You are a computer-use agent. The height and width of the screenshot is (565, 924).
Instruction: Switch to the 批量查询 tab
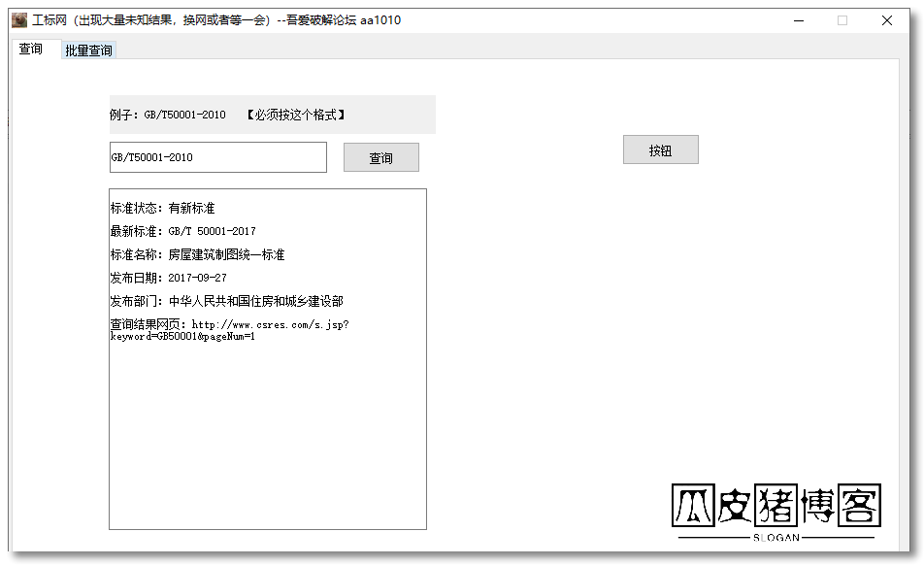(88, 50)
